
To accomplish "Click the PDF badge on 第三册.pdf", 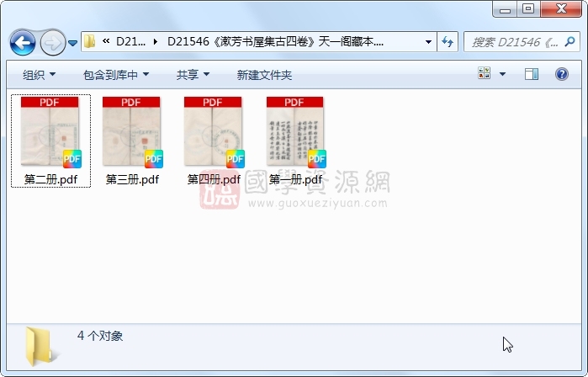I will [154, 159].
